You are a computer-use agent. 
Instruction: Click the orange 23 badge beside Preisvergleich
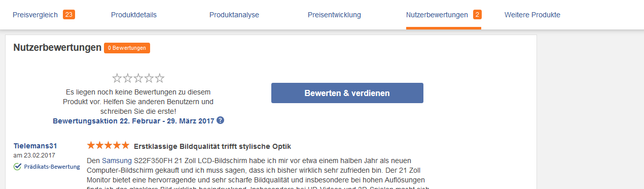pos(69,14)
